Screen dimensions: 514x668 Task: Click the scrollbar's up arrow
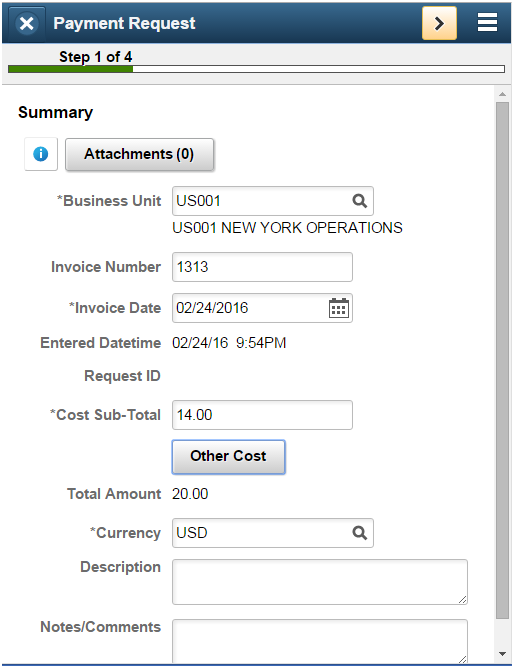pyautogui.click(x=503, y=94)
